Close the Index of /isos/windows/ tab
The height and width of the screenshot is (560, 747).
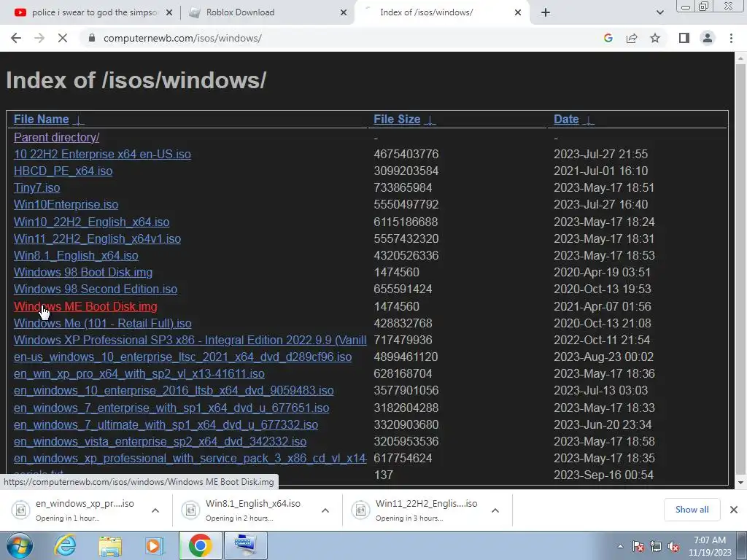tap(518, 13)
